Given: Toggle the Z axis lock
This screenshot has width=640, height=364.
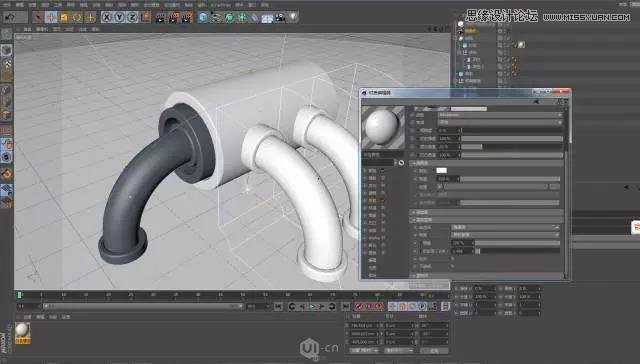Looking at the screenshot, I should click(x=132, y=17).
